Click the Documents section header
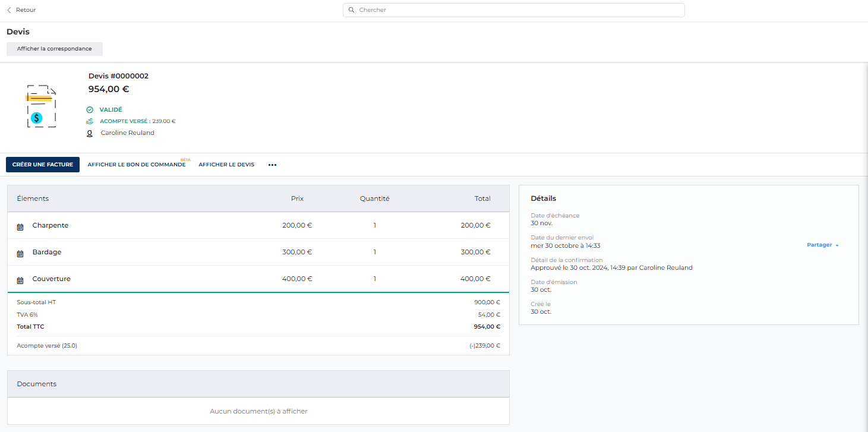 tap(258, 384)
